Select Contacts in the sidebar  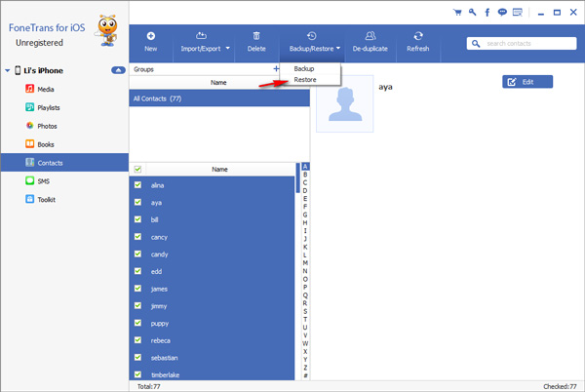[x=65, y=163]
